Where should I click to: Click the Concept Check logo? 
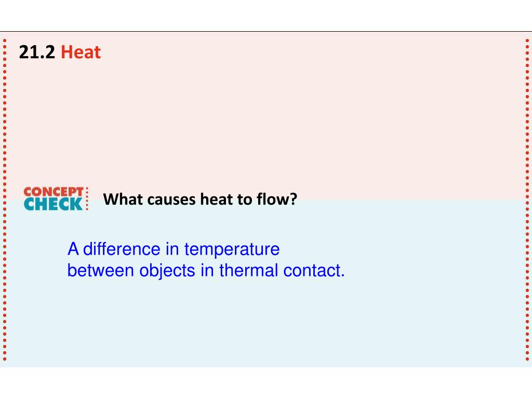point(56,199)
